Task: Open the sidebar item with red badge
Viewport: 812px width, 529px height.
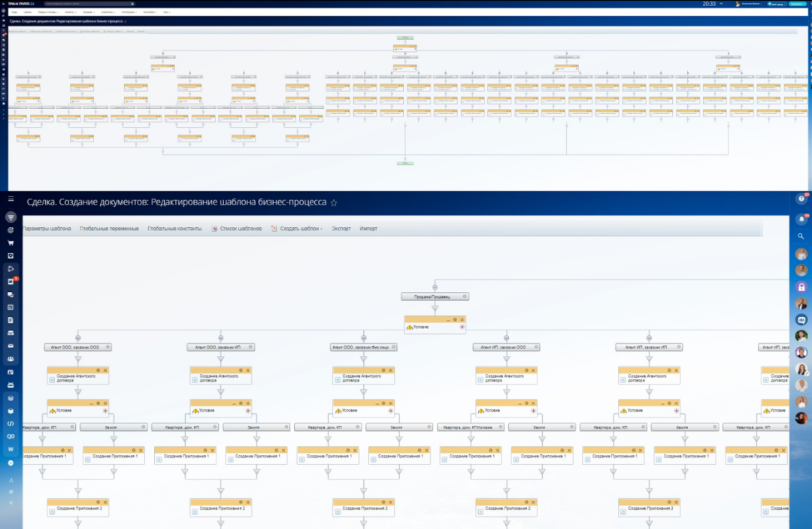Action: 11,281
